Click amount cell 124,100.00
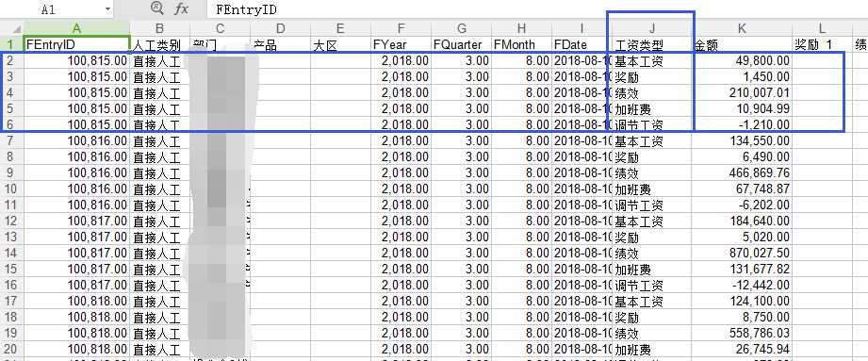 point(743,302)
